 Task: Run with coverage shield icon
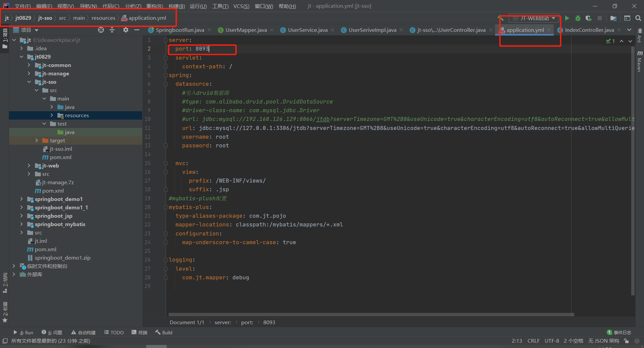click(x=589, y=18)
